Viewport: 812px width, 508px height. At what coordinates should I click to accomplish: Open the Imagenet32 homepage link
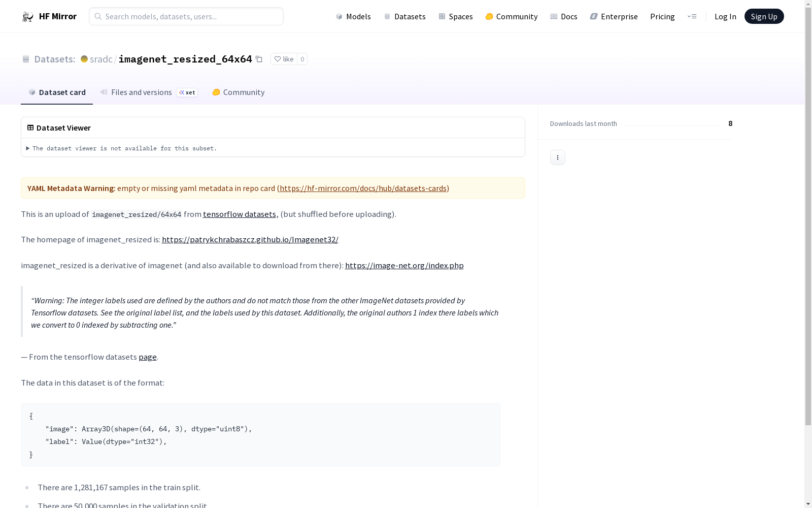click(x=250, y=239)
